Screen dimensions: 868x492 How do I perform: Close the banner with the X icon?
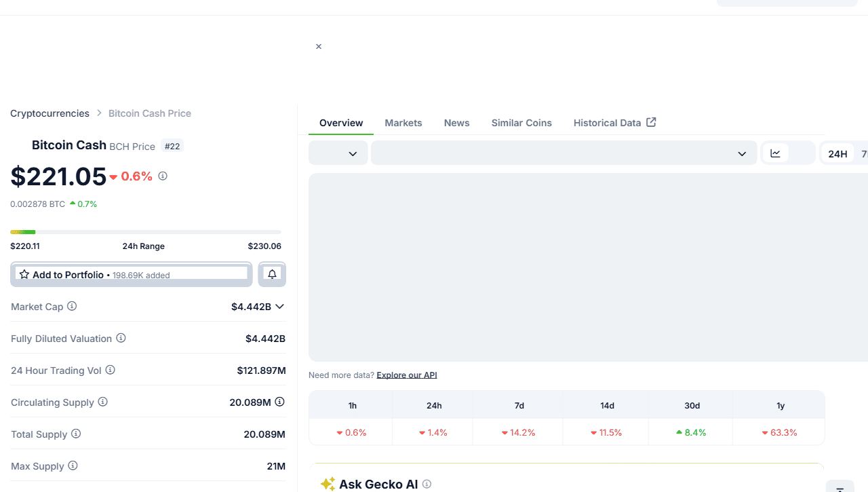[319, 47]
